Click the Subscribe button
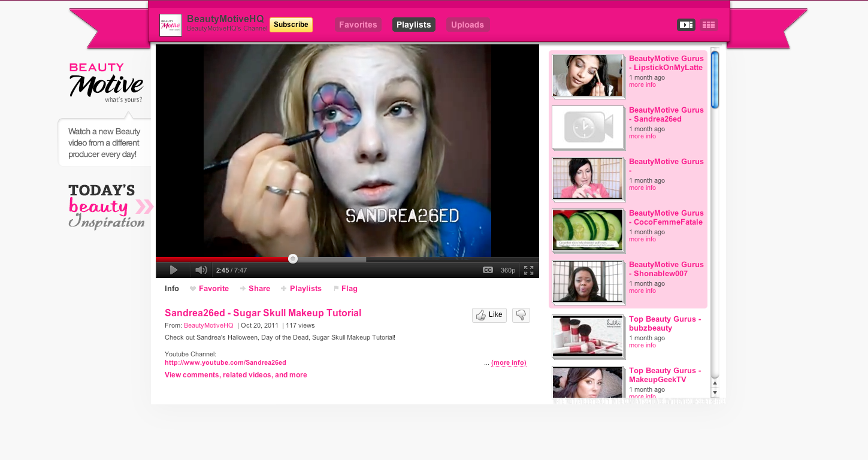The height and width of the screenshot is (460, 868). point(291,25)
